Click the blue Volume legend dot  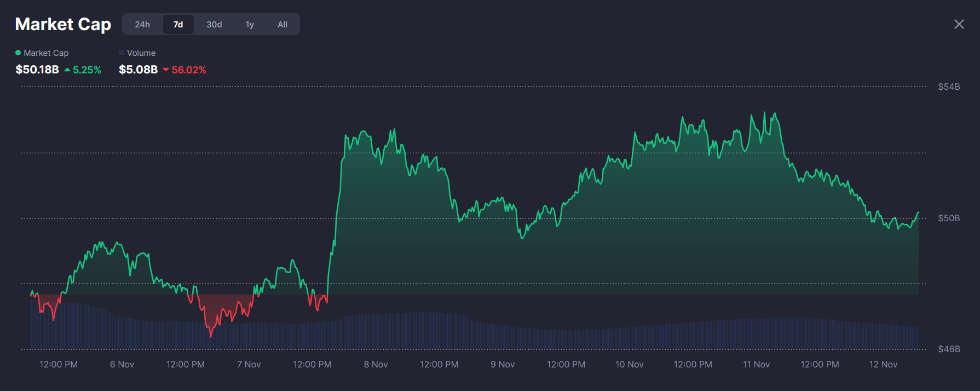[x=122, y=53]
